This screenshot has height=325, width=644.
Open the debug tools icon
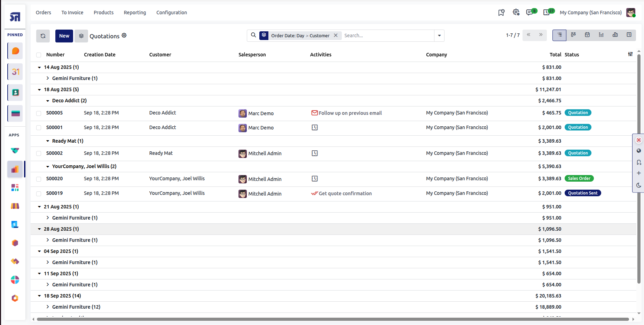[516, 13]
